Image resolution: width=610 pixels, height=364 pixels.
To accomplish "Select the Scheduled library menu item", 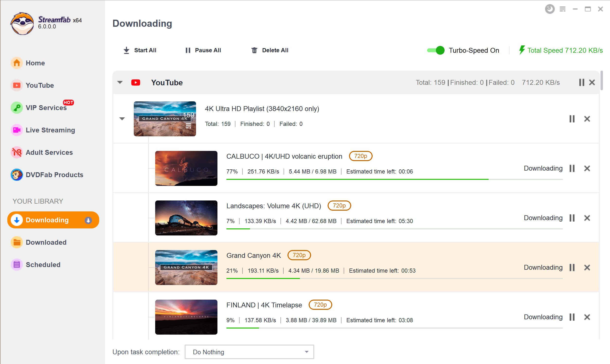I will [x=43, y=264].
